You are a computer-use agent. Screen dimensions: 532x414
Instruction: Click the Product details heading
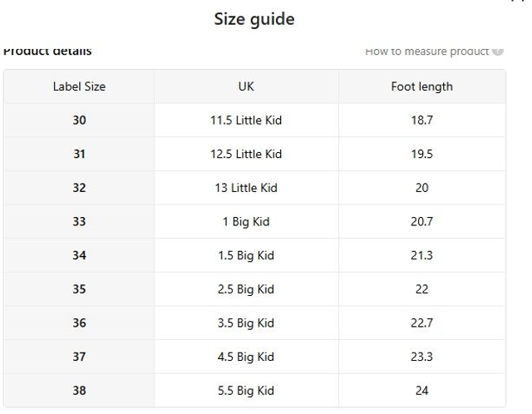[47, 52]
